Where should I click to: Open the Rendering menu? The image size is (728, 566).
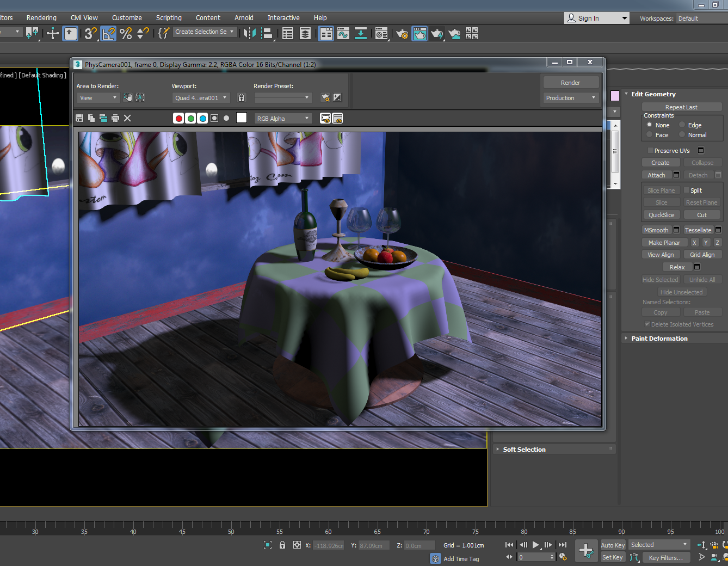coord(41,17)
